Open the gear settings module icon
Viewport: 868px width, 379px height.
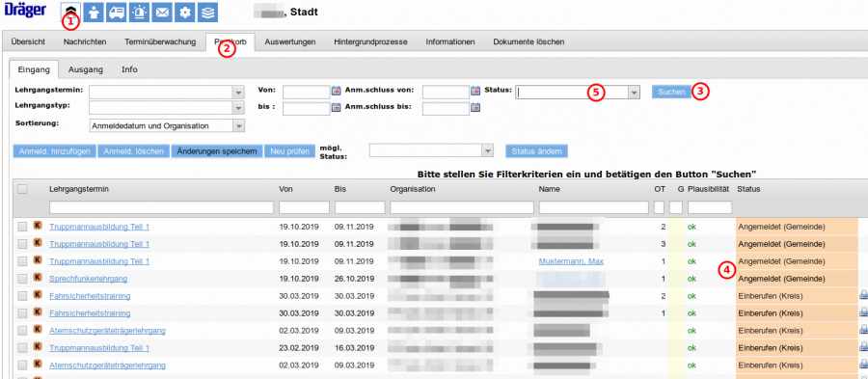185,12
